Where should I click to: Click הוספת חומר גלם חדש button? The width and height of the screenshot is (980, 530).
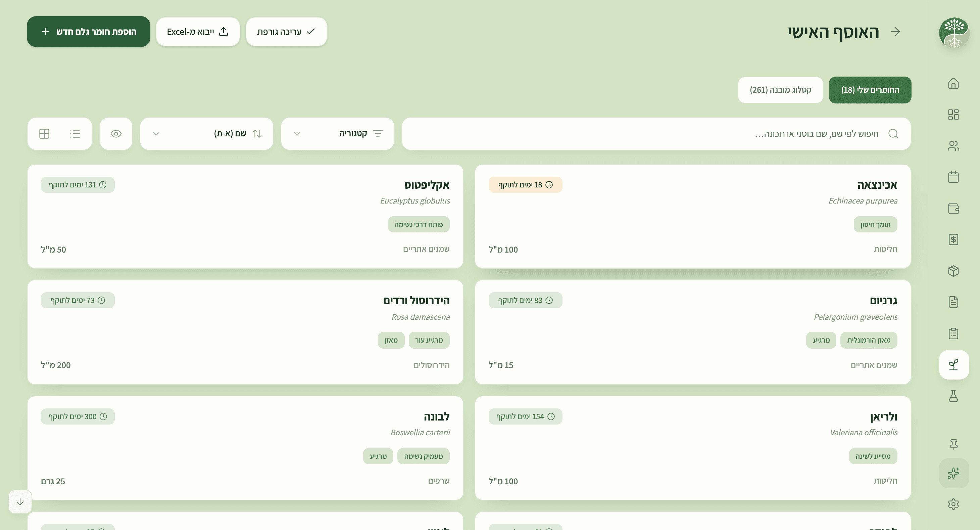(x=89, y=32)
